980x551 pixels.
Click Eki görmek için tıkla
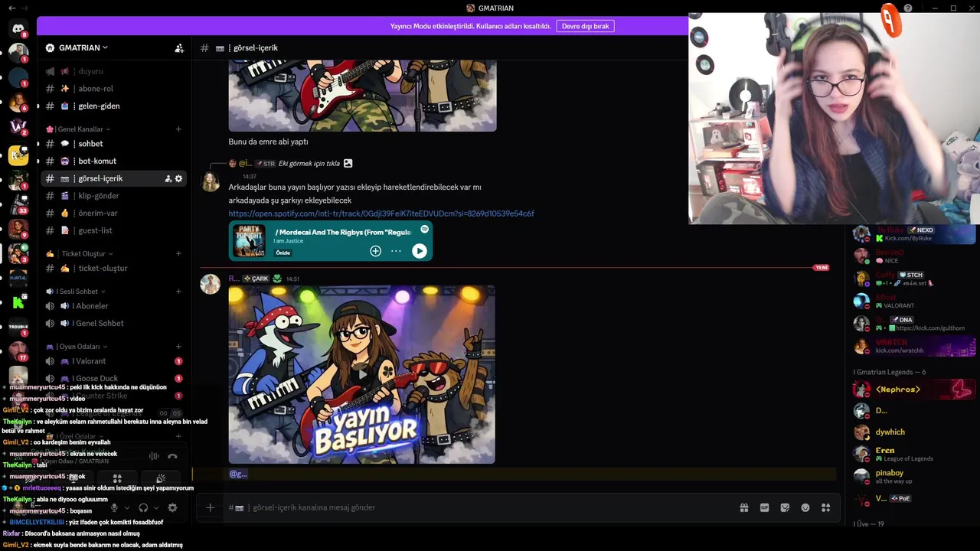309,163
